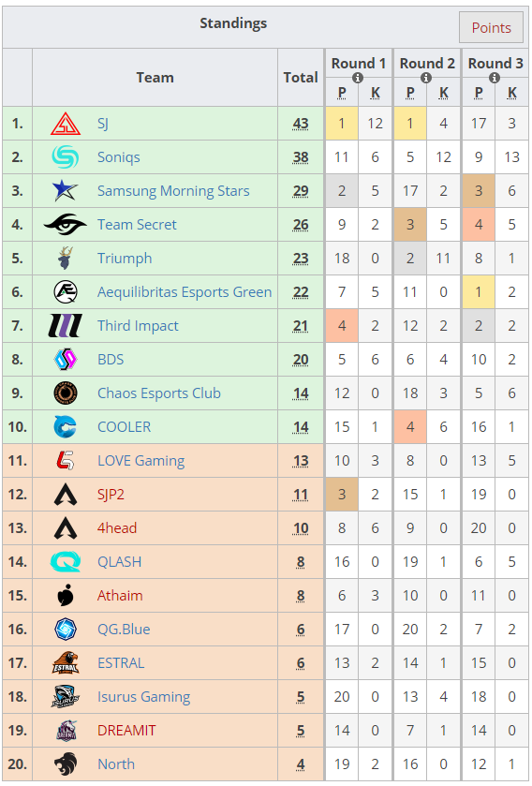Click the North lion logo

(66, 764)
